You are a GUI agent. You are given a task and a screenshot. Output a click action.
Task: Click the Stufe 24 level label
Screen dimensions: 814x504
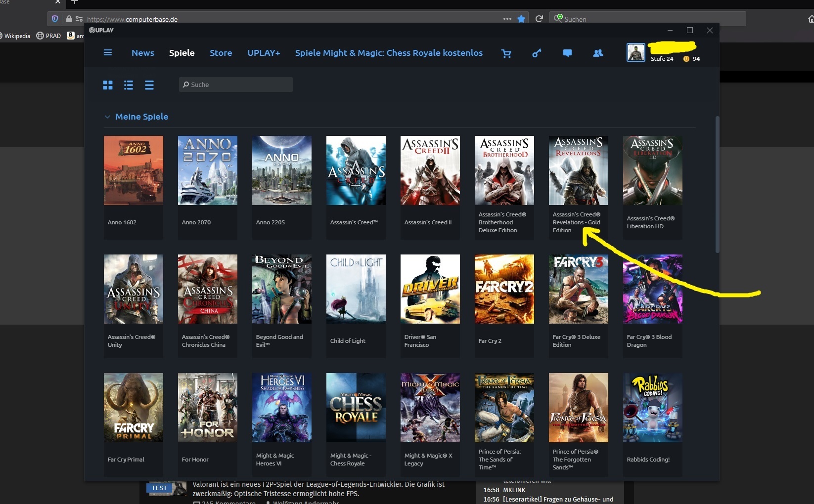[x=662, y=59]
